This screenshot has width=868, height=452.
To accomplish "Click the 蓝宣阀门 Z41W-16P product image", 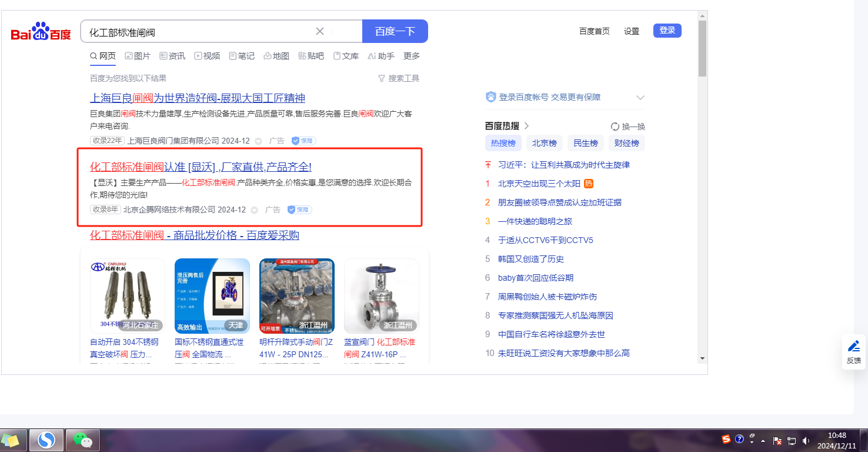I will pyautogui.click(x=382, y=296).
